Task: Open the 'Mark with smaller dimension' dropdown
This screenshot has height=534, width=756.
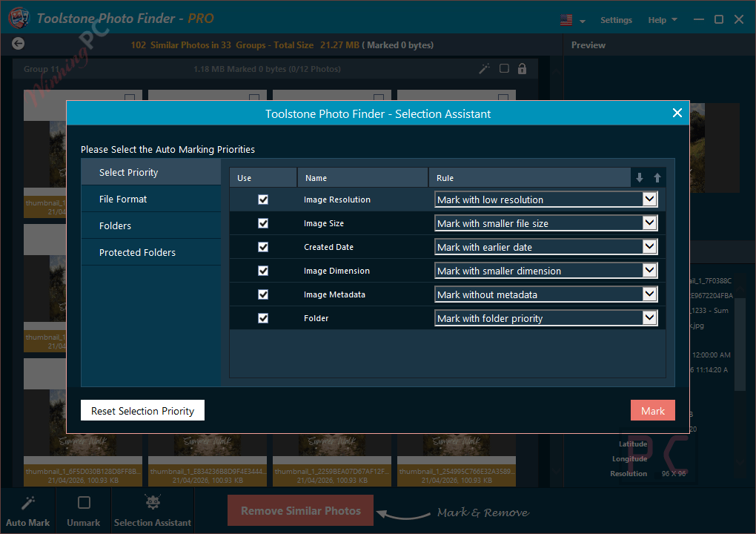Action: point(546,271)
